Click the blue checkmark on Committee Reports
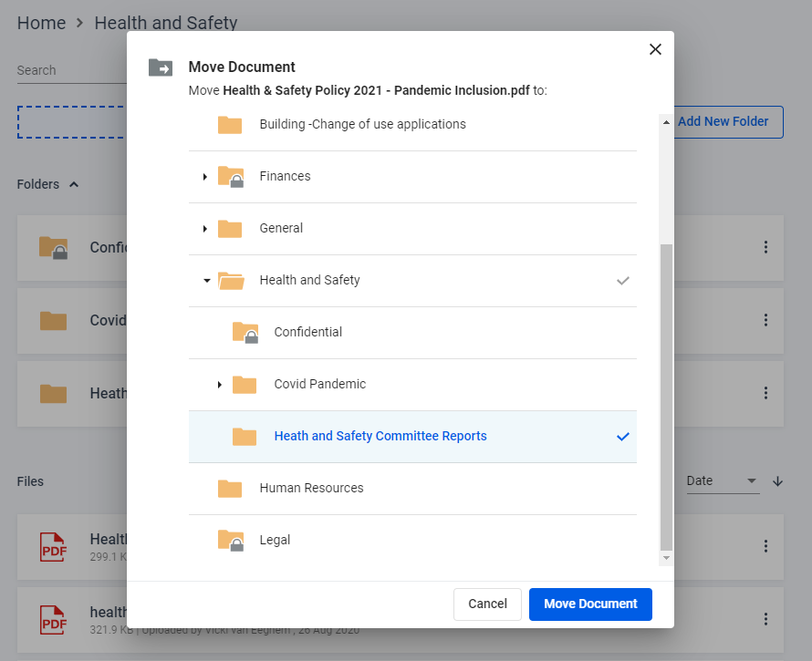Viewport: 812px width, 661px height. coord(623,437)
